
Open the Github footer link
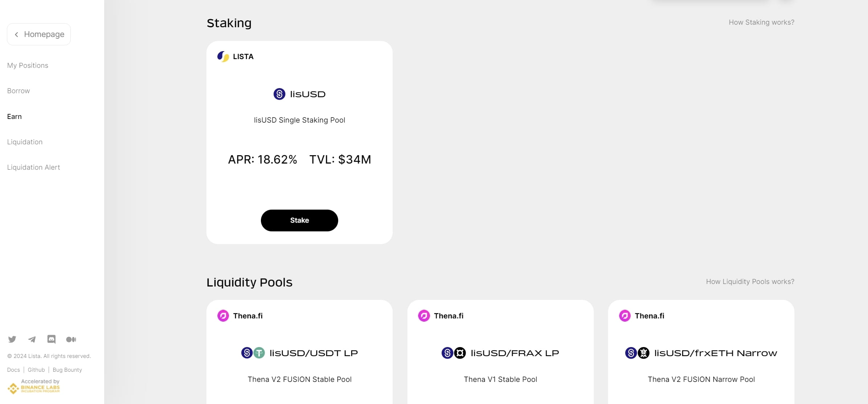click(36, 370)
